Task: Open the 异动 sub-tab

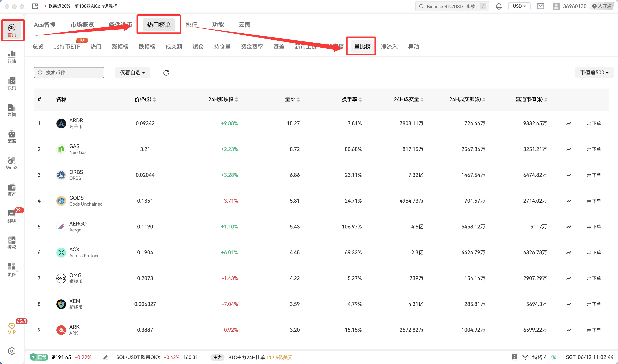Action: tap(413, 47)
